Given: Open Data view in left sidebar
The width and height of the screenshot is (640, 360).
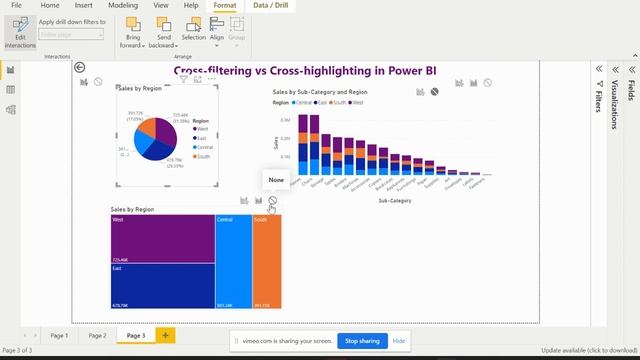Looking at the screenshot, I should click(x=11, y=90).
